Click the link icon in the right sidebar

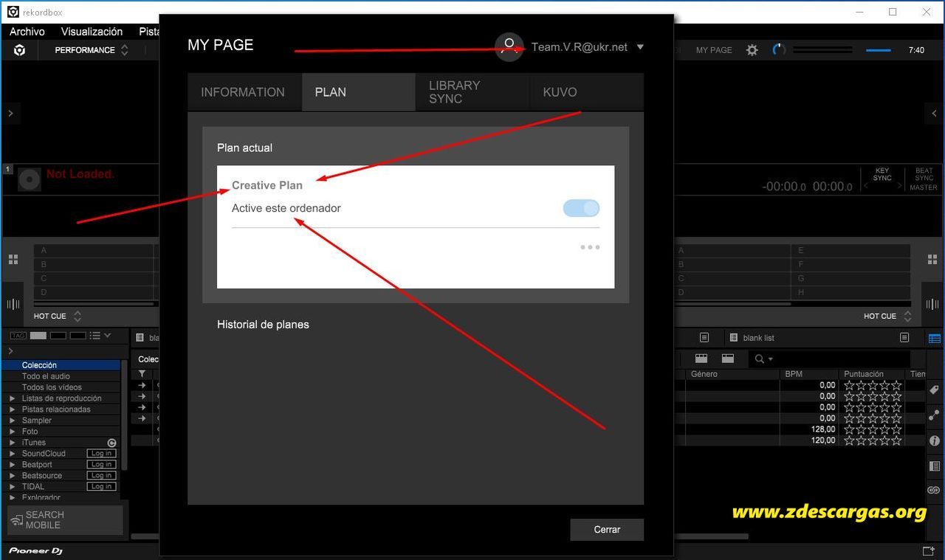934,491
